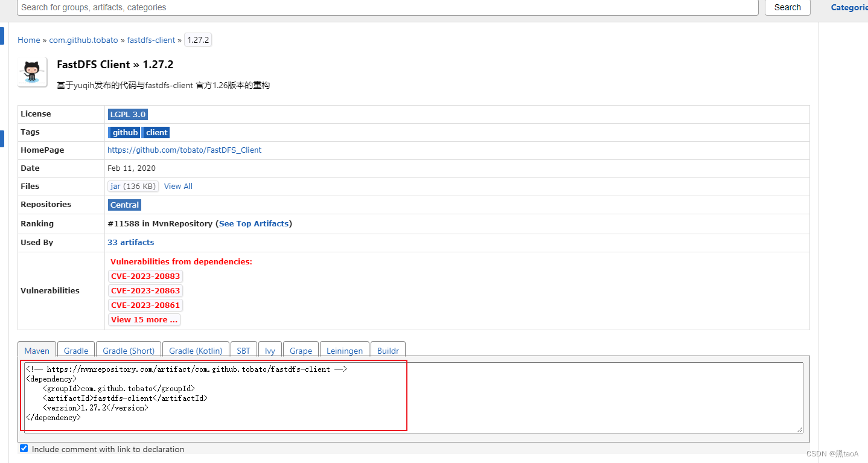The image size is (868, 463).
Task: Click the GitHub Octocat artifact logo
Action: [33, 72]
